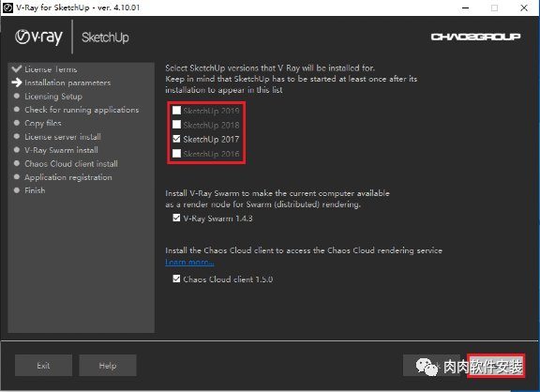Image resolution: width=540 pixels, height=392 pixels.
Task: Select the Installation parameters step
Action: pos(67,83)
